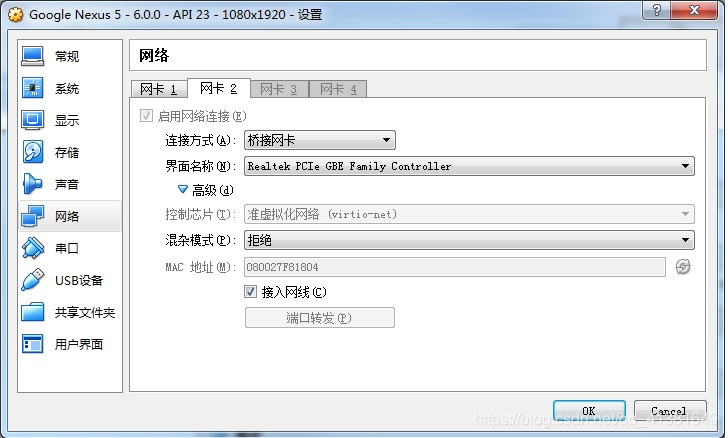This screenshot has width=728, height=438.
Task: Click the 连接方式(A) label
Action: 201,140
